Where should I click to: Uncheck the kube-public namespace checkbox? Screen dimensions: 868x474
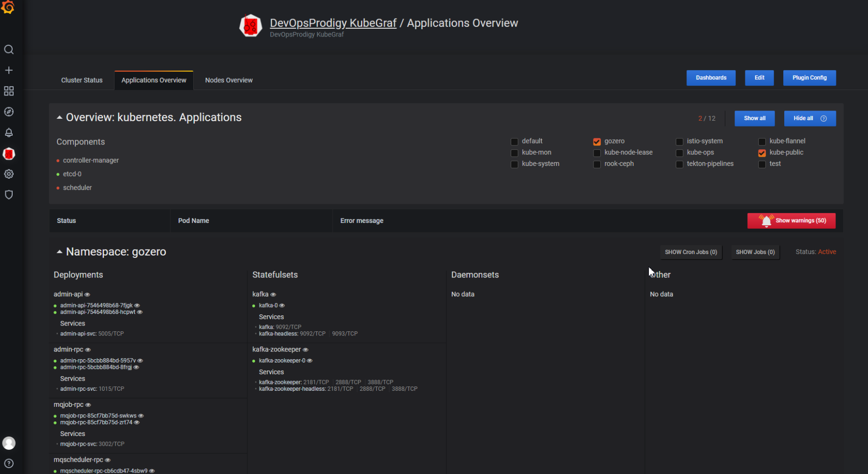[x=762, y=153]
